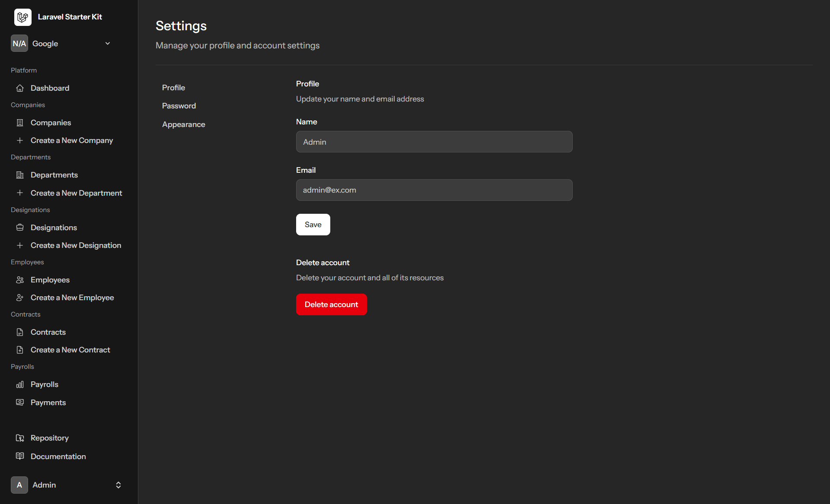Click the Settings page heading
The width and height of the screenshot is (830, 504).
click(181, 26)
